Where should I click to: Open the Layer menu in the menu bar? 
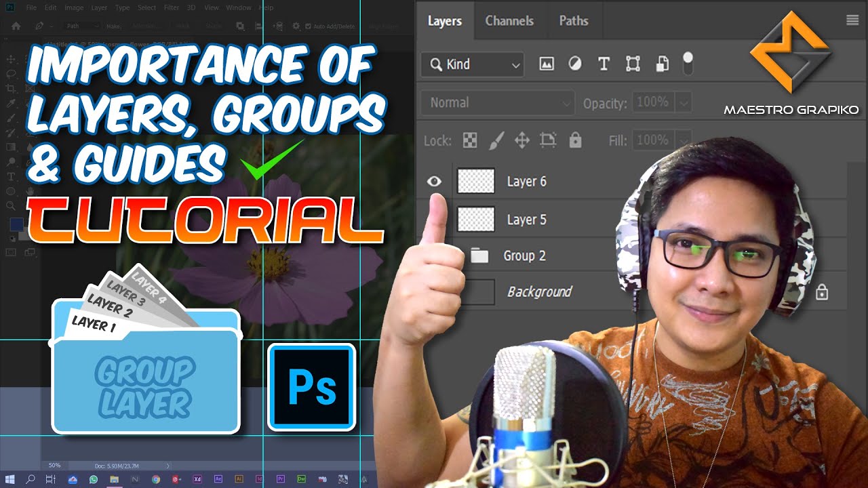click(x=99, y=7)
